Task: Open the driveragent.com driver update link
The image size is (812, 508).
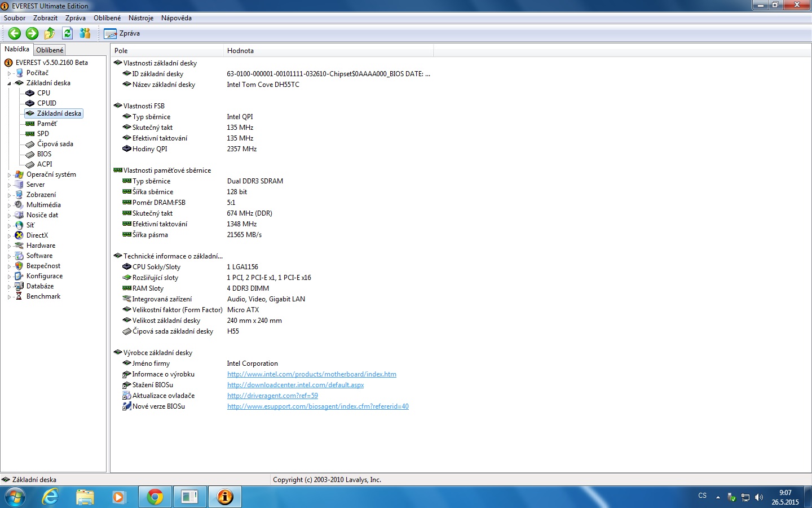Action: pos(272,396)
